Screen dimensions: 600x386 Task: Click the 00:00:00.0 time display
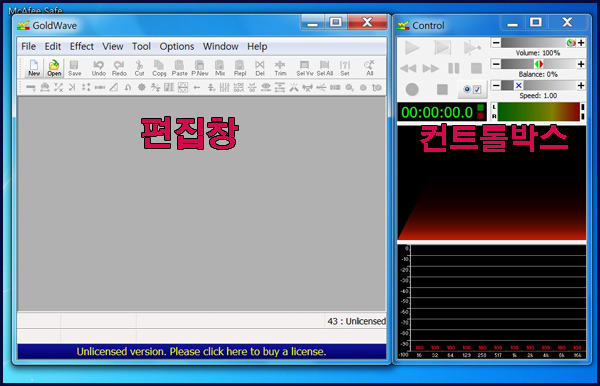[x=442, y=112]
